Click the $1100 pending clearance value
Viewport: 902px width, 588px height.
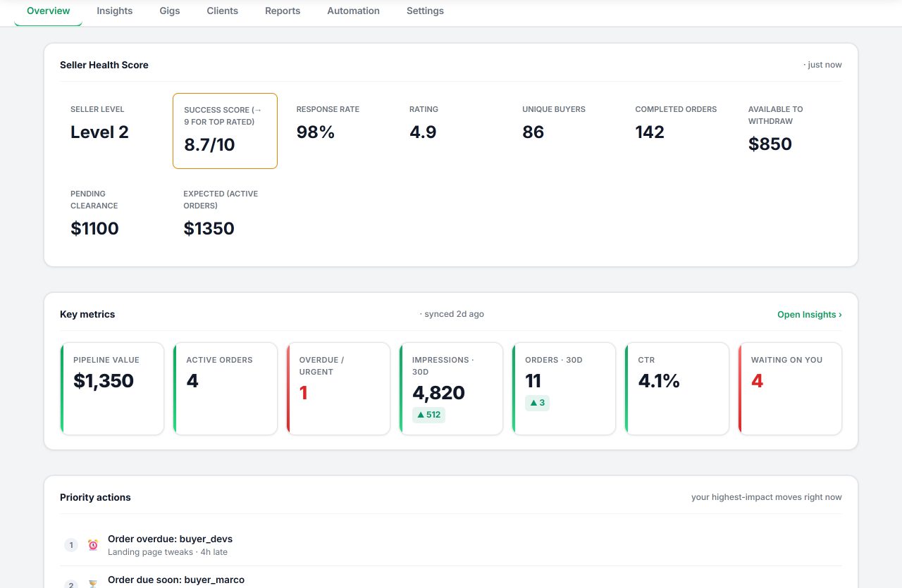point(94,229)
